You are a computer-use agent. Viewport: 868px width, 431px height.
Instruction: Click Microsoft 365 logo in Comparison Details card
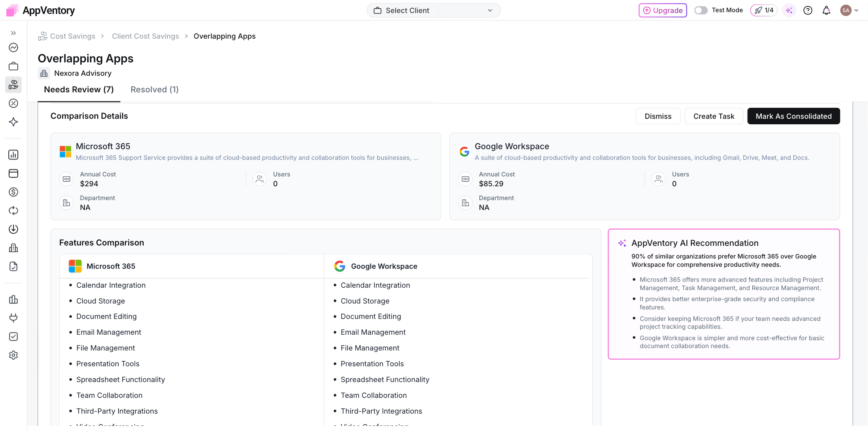[x=66, y=152]
